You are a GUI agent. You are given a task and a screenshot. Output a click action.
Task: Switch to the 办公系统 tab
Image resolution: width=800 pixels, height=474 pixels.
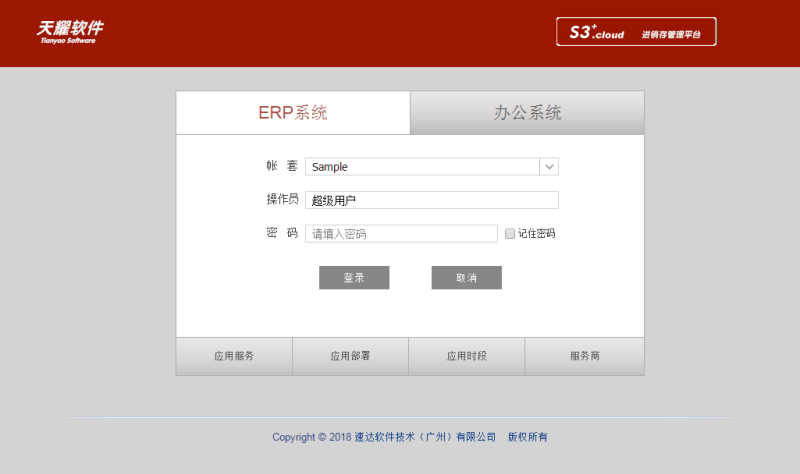click(527, 113)
